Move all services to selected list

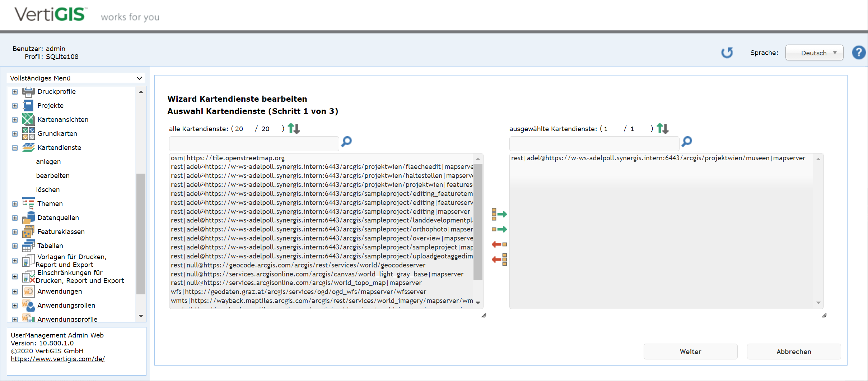click(x=499, y=214)
